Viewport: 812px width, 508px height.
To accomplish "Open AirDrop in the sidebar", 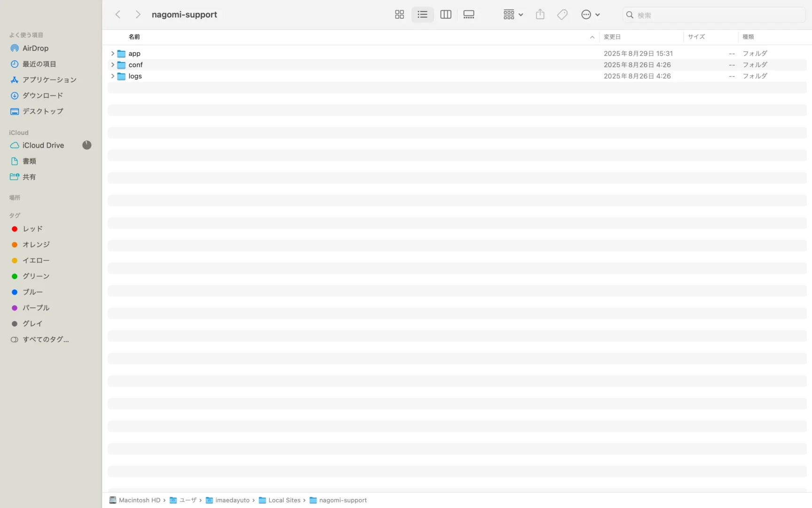I will (35, 48).
